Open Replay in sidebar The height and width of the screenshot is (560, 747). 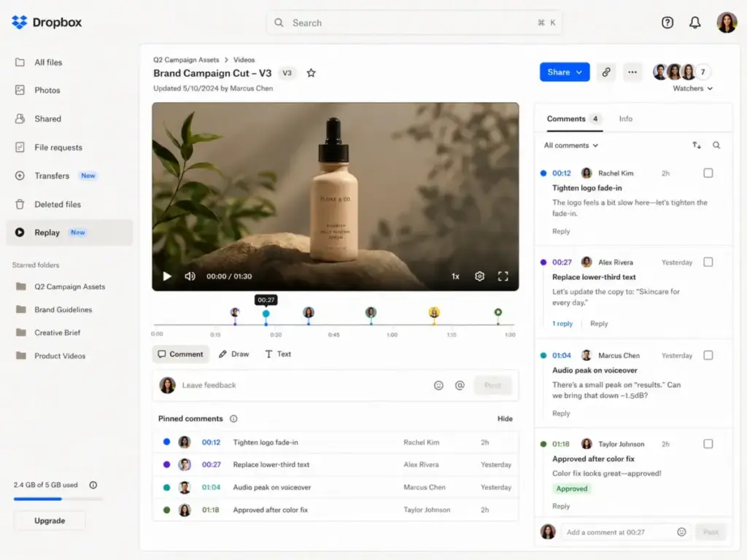[69, 233]
